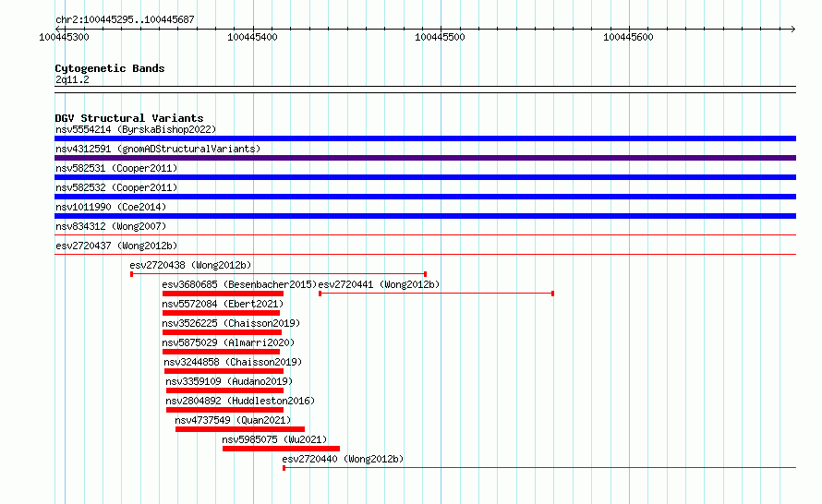Open the nsv5875029 (Almarri2020) label

228,342
